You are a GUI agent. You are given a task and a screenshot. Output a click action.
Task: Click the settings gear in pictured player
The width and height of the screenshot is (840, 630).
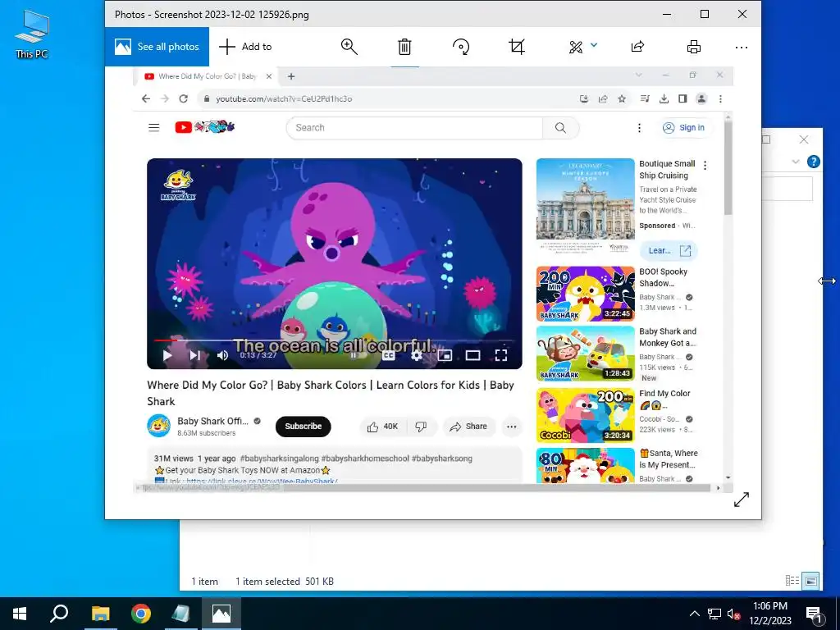(417, 355)
